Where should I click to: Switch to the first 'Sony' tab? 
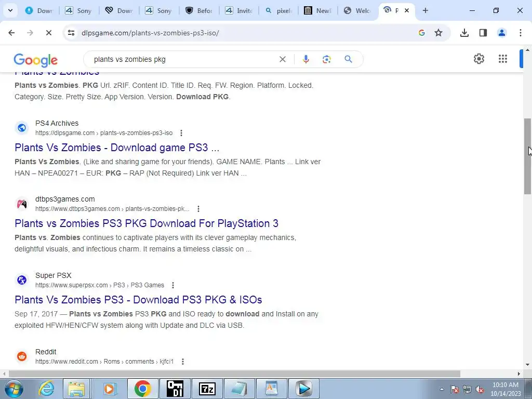[79, 10]
